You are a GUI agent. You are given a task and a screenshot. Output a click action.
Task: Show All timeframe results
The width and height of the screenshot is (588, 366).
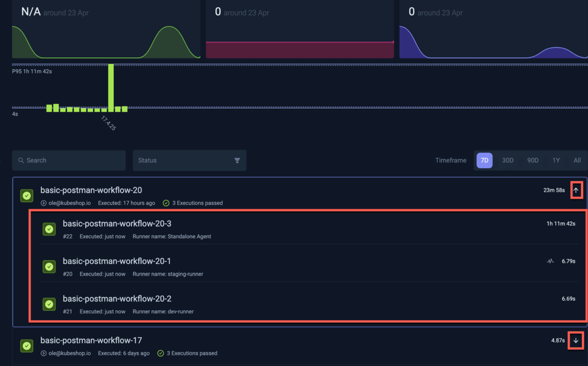tap(577, 160)
